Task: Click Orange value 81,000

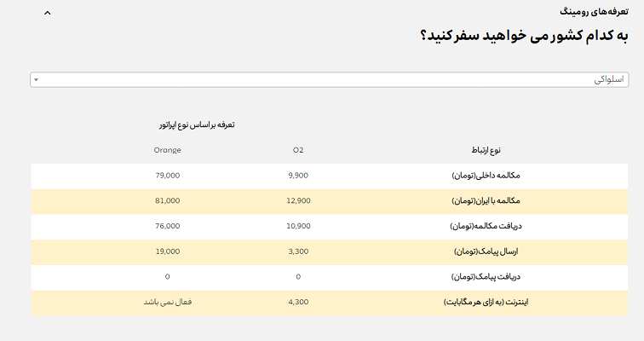Action: pyautogui.click(x=168, y=200)
